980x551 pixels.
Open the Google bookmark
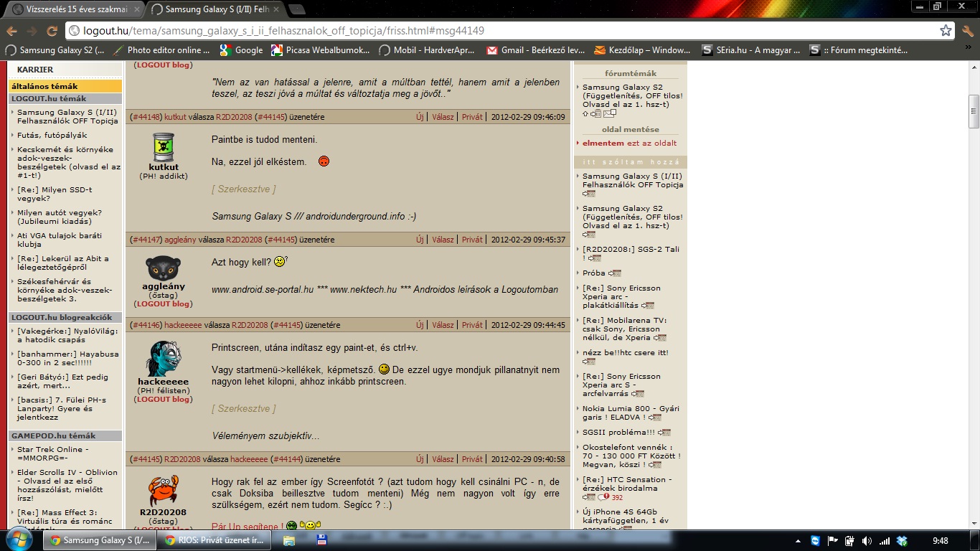tap(242, 50)
